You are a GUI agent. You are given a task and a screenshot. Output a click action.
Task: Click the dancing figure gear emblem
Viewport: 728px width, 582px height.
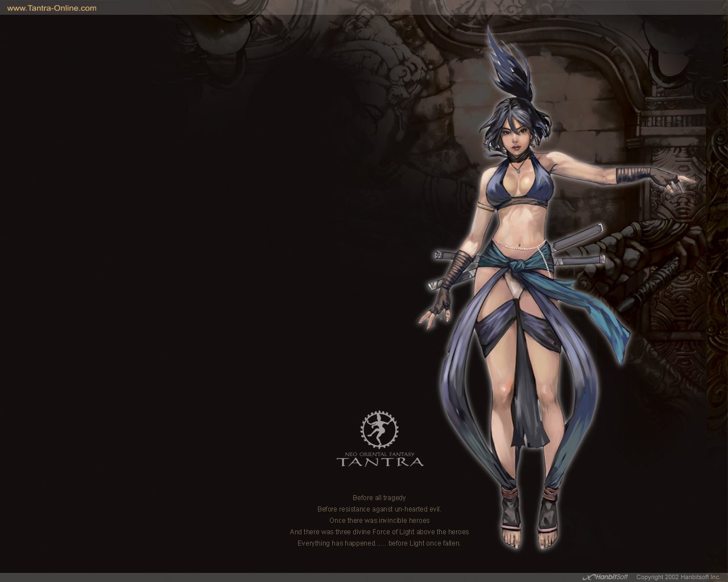tap(379, 430)
